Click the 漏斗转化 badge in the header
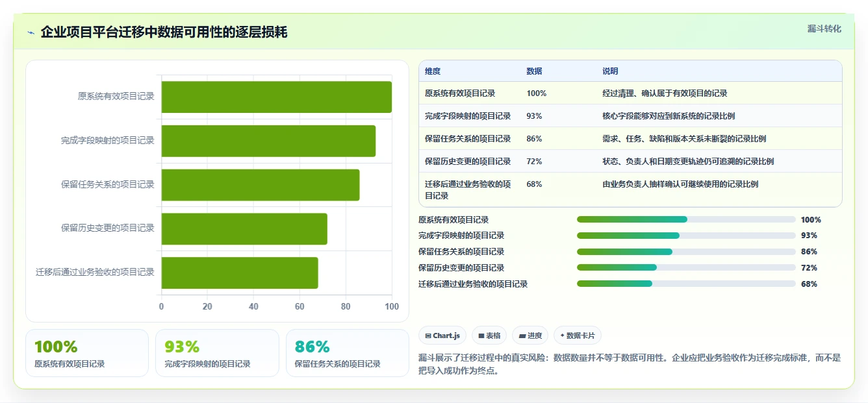This screenshot has width=868, height=403. tap(824, 29)
